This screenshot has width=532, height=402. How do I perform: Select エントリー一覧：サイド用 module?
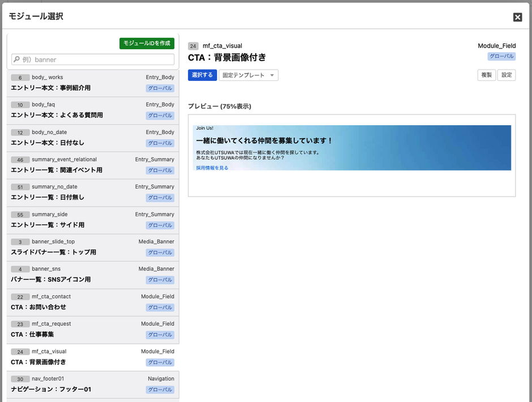93,220
